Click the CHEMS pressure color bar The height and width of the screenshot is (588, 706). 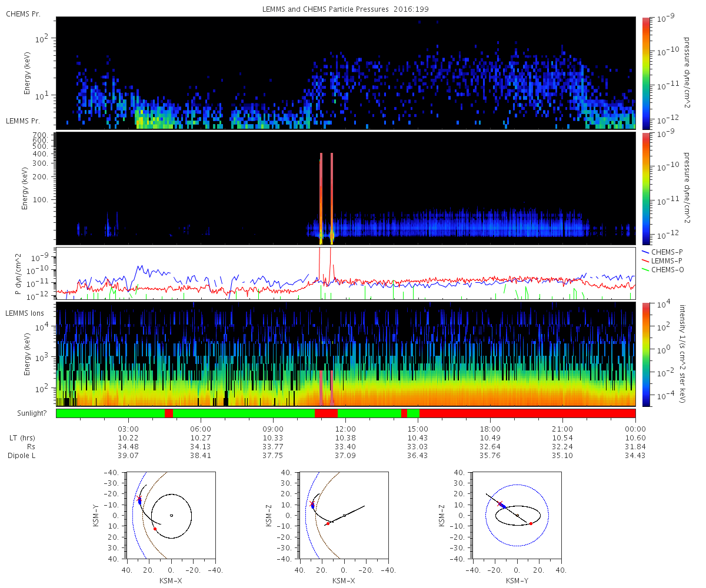[x=646, y=73]
